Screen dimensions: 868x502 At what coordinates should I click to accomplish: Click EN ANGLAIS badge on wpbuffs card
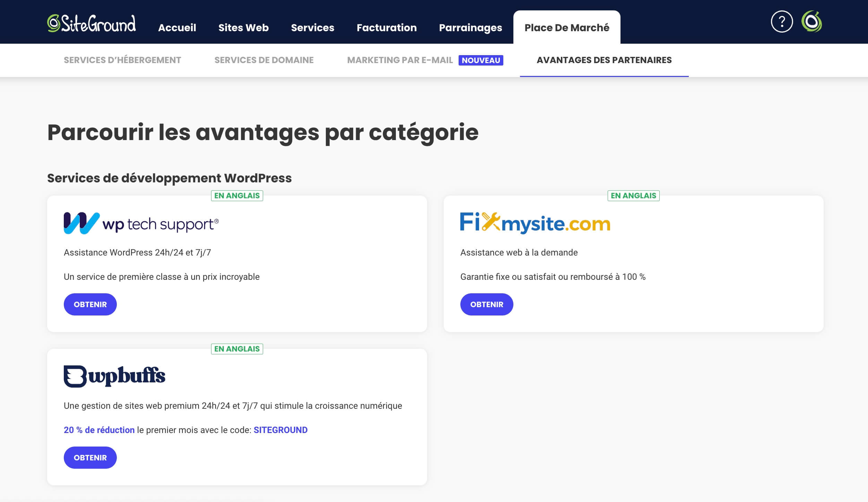[237, 349]
